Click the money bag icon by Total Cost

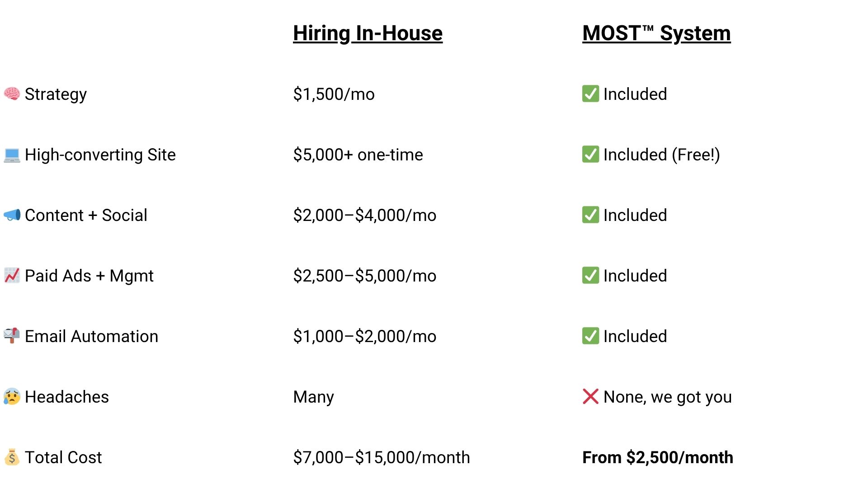pyautogui.click(x=12, y=457)
